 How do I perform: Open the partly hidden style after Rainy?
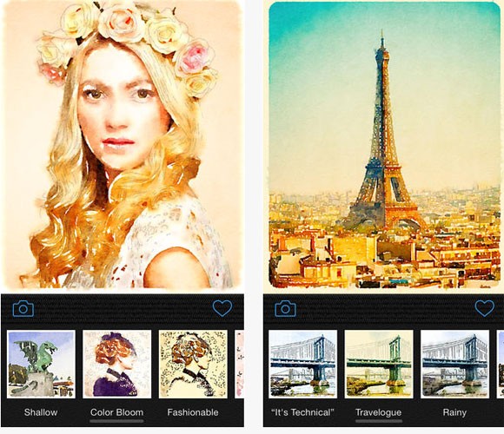(501, 364)
